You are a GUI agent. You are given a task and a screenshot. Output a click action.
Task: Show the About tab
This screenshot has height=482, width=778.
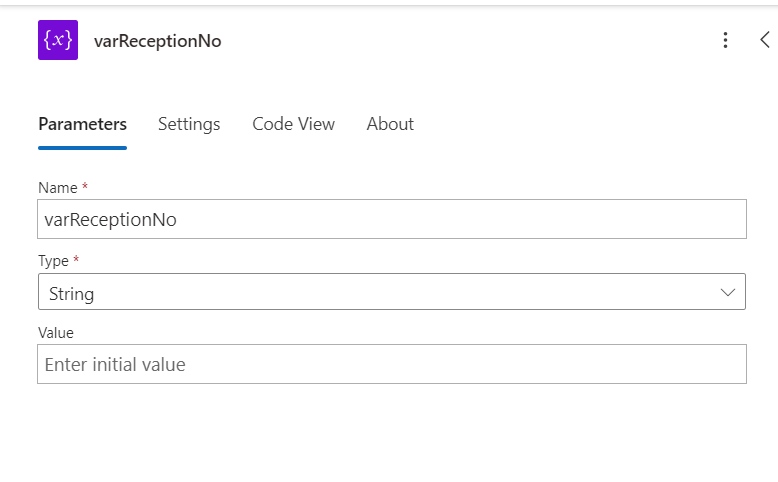pyautogui.click(x=390, y=124)
